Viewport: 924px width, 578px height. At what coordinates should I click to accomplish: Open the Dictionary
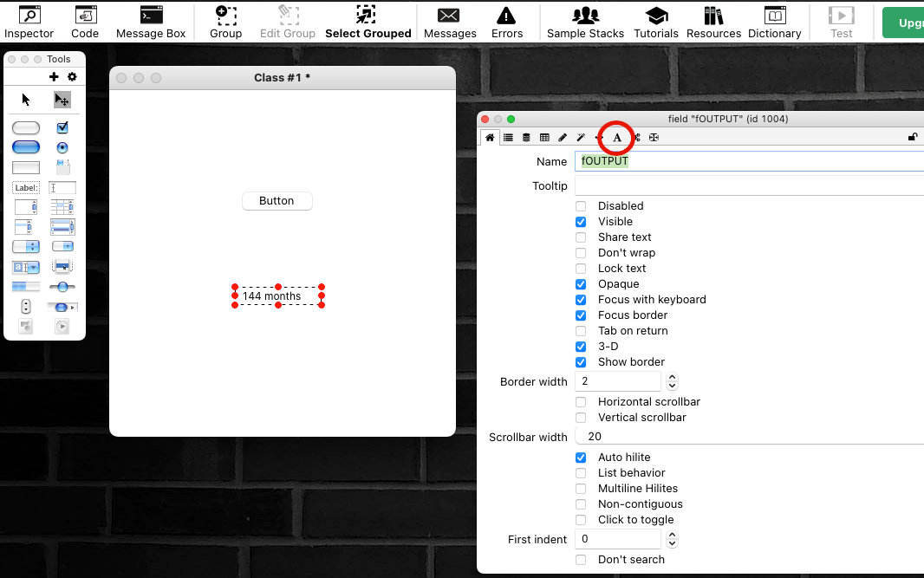(x=774, y=23)
